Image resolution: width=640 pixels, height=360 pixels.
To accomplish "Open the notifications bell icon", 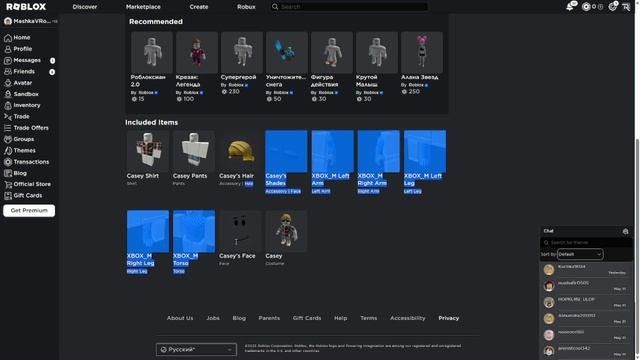I will click(570, 7).
